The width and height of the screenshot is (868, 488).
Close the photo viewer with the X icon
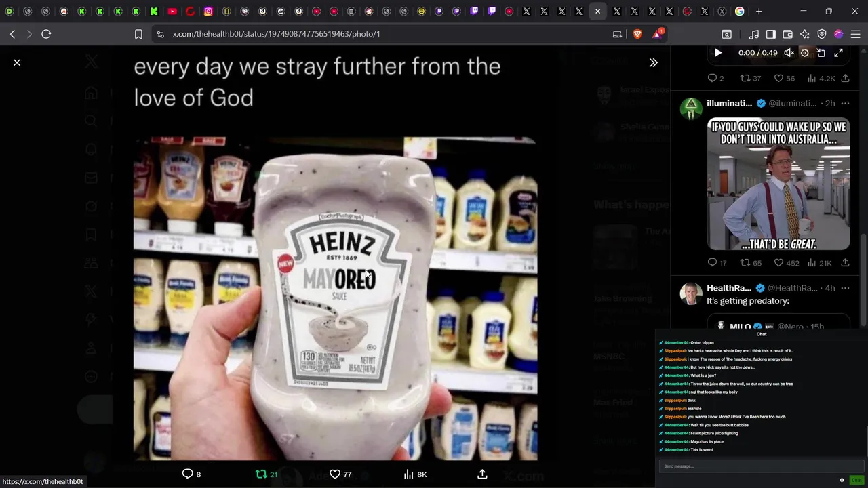(x=17, y=62)
